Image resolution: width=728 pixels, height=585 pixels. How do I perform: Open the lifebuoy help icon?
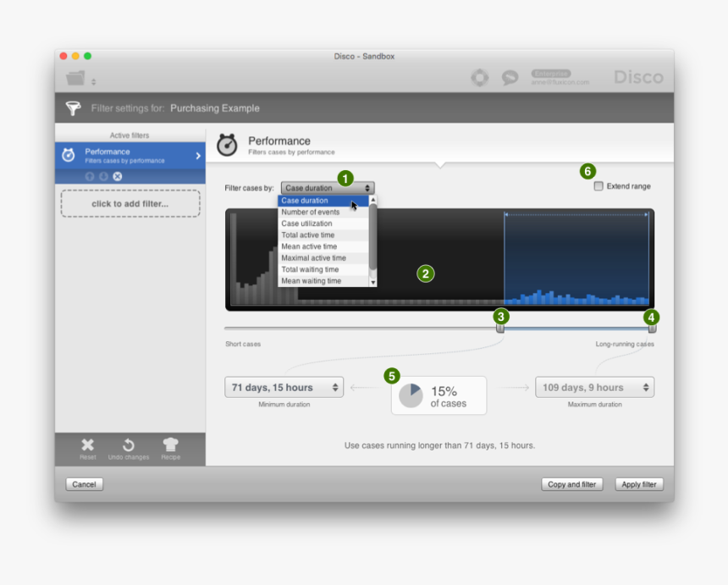[480, 78]
